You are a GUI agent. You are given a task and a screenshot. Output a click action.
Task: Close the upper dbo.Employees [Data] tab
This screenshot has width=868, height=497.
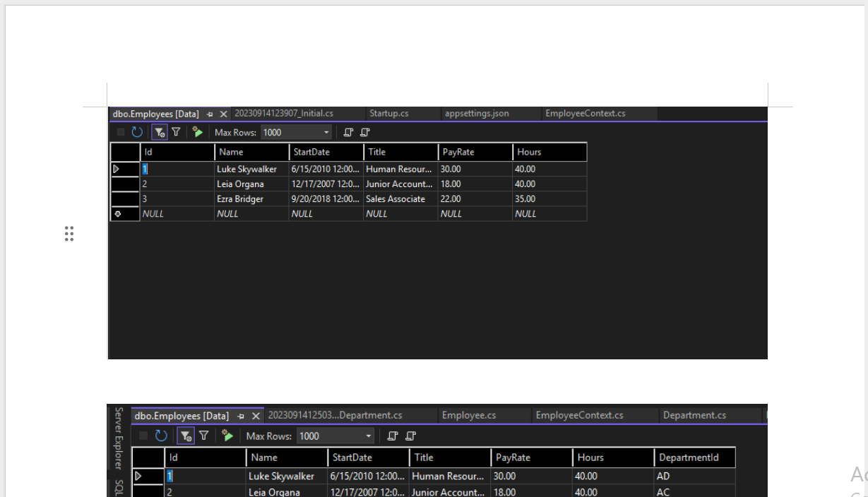tap(223, 114)
